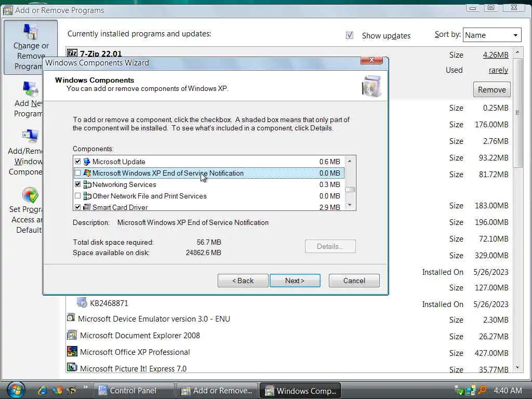Image resolution: width=532 pixels, height=399 pixels.
Task: Select the Smart Card Driver component row
Action: click(209, 207)
